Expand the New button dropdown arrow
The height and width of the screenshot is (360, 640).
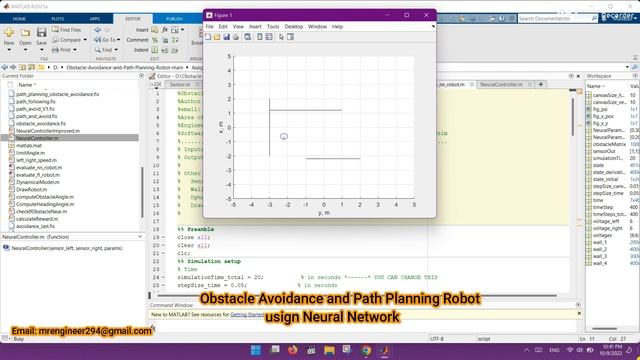click(9, 50)
